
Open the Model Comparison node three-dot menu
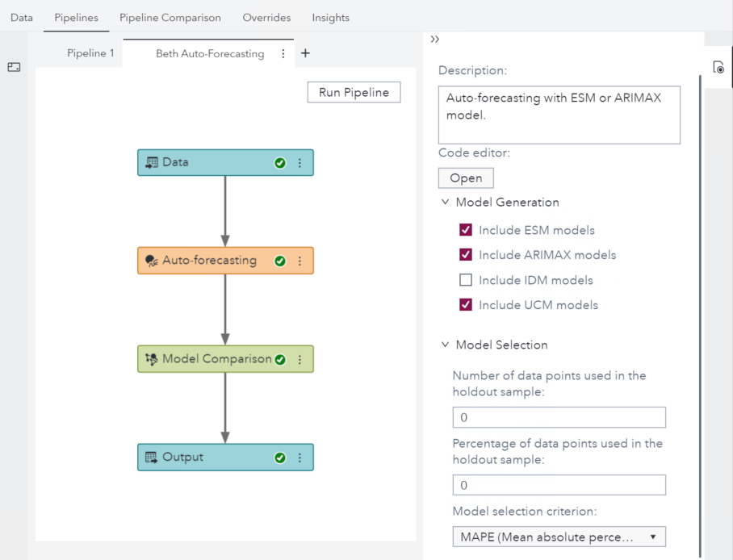click(300, 360)
